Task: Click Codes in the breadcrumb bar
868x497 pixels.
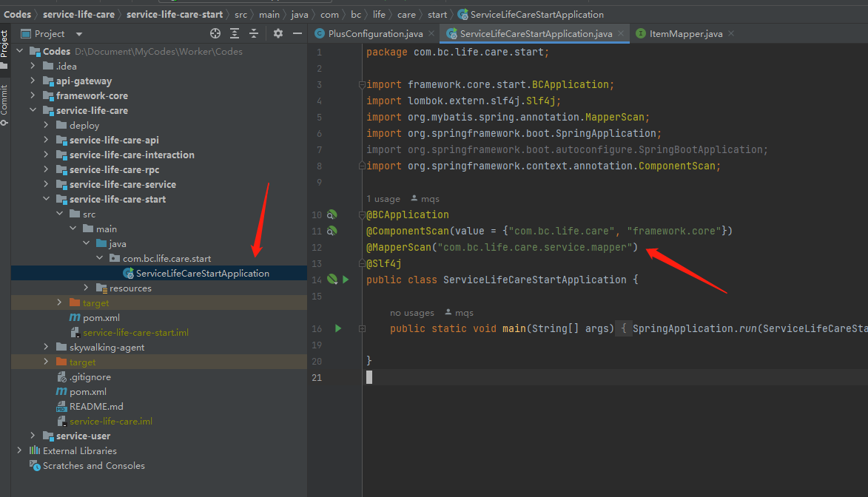Action: (x=17, y=14)
